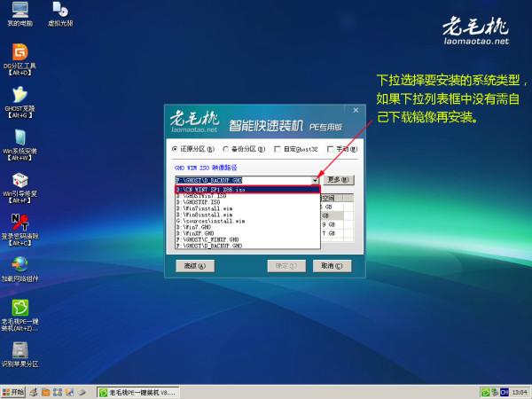532x399 pixels.
Task: Switch to 老毛桃PE一键装机 taskbar window button
Action: click(x=137, y=393)
